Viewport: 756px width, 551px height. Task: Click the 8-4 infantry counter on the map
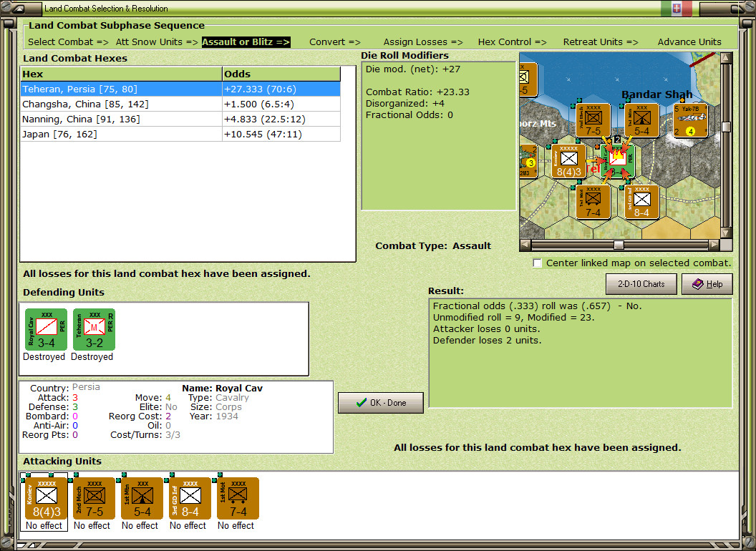coord(641,202)
